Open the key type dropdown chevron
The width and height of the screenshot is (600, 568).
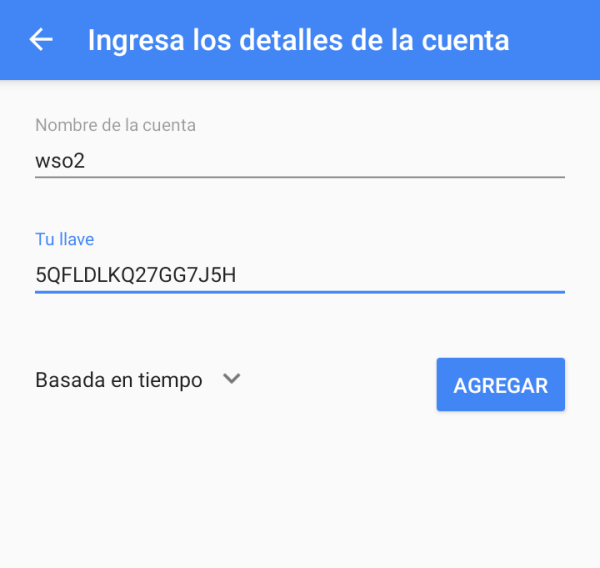[x=232, y=379]
